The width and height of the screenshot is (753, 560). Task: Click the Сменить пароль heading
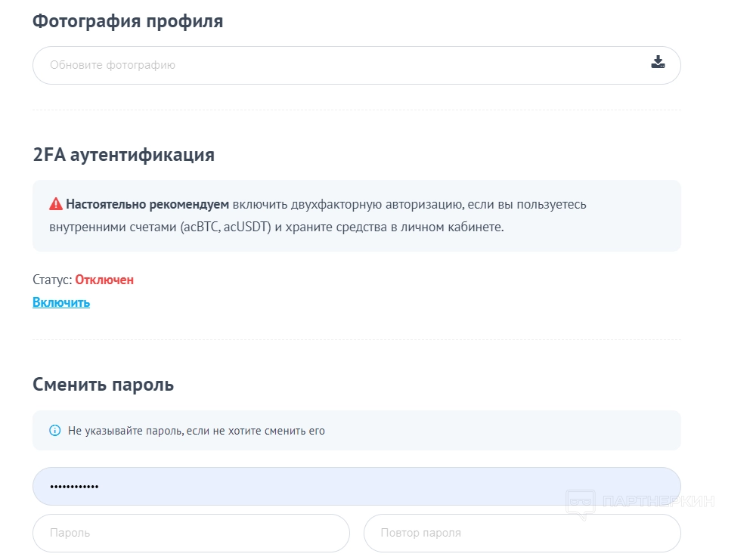103,384
